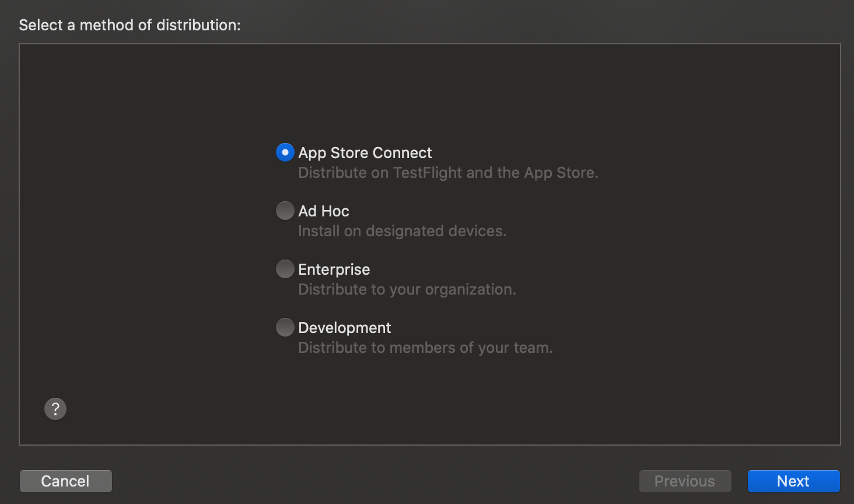
Task: Click "Distribute on TestFlight and the App Store" text
Action: (x=448, y=173)
